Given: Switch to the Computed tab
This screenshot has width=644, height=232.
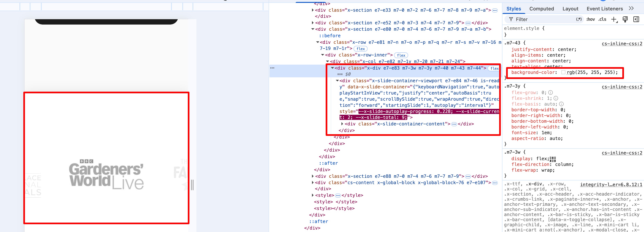Looking at the screenshot, I should coord(542,9).
